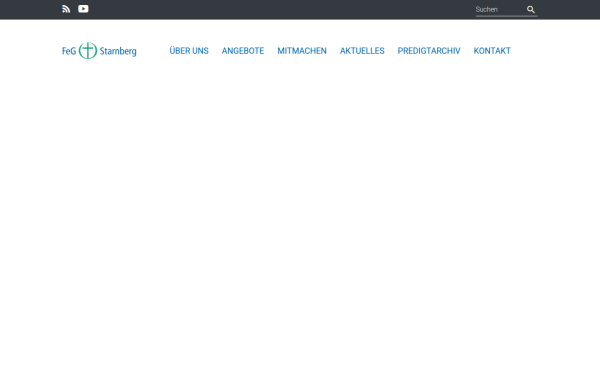Open the YouTube channel icon
Image resolution: width=600 pixels, height=375 pixels.
click(83, 9)
